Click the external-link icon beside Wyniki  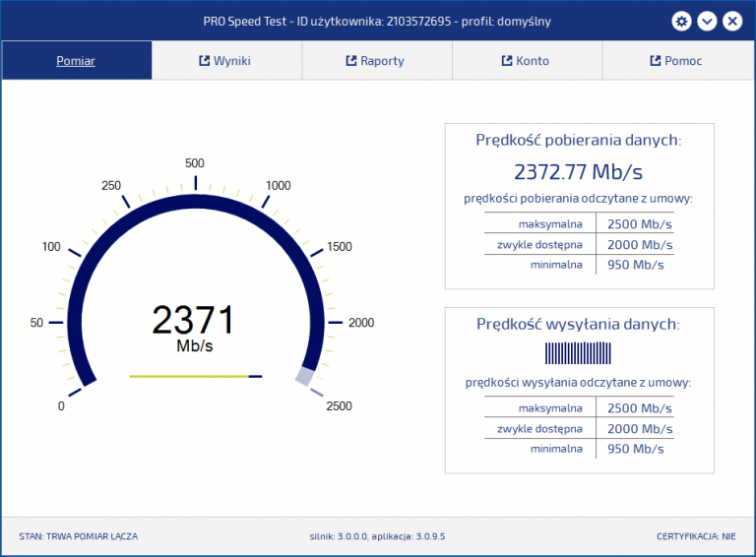coord(205,61)
